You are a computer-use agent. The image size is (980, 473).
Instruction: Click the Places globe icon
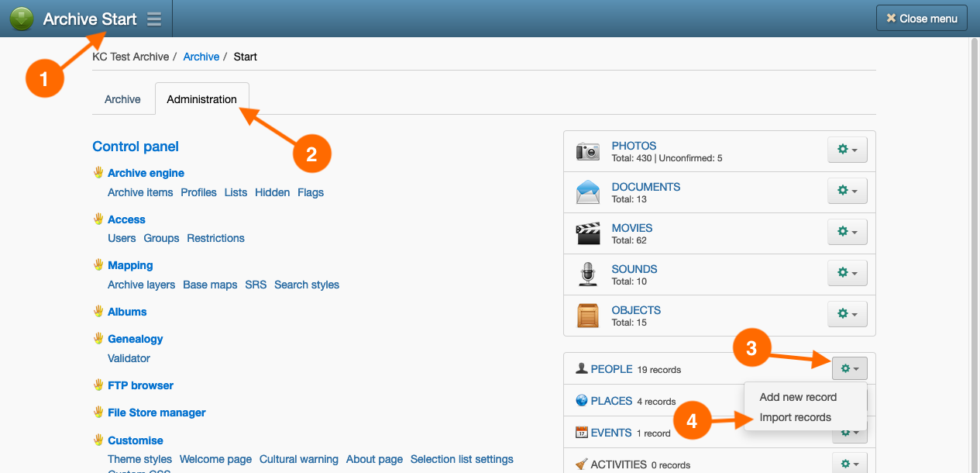[x=582, y=401]
